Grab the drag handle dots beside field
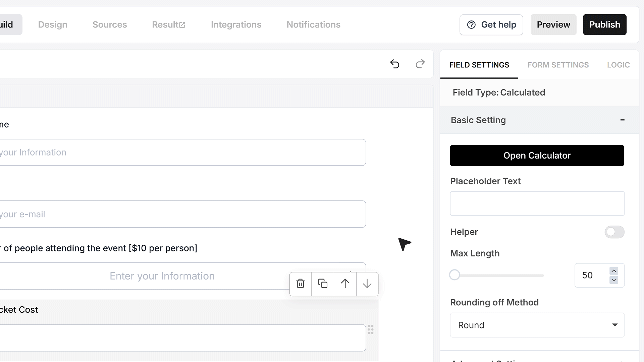The height and width of the screenshot is (362, 644). (x=371, y=329)
